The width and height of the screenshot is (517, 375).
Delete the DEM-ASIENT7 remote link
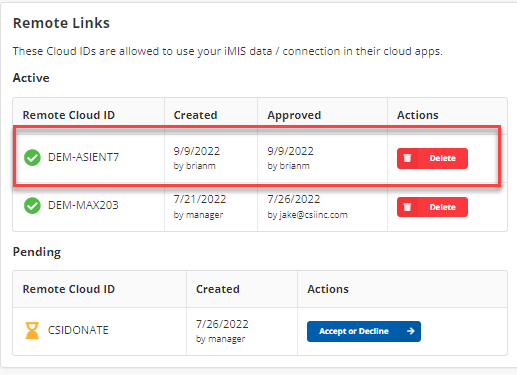432,158
